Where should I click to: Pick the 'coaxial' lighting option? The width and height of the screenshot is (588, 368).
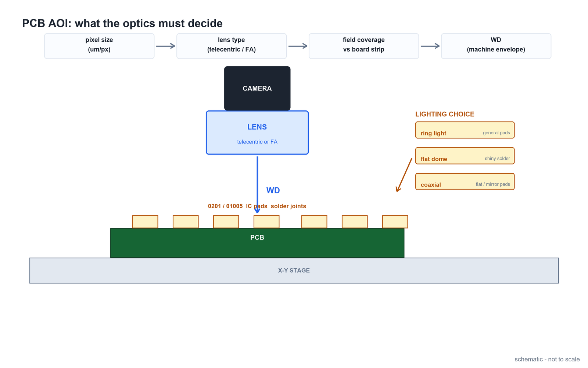(x=465, y=181)
